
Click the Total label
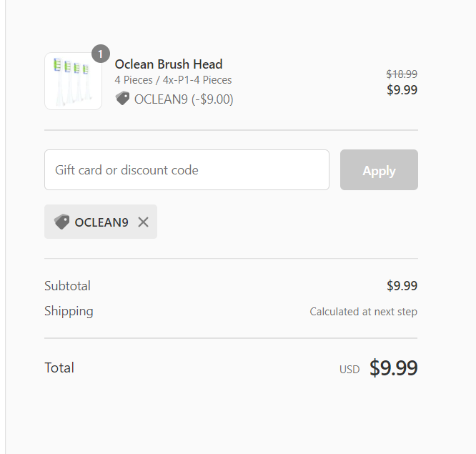(59, 368)
